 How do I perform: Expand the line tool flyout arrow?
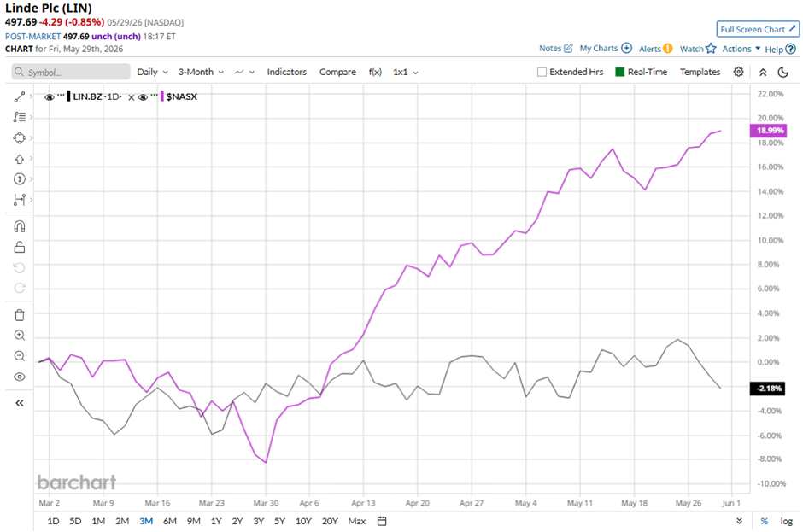(32, 96)
